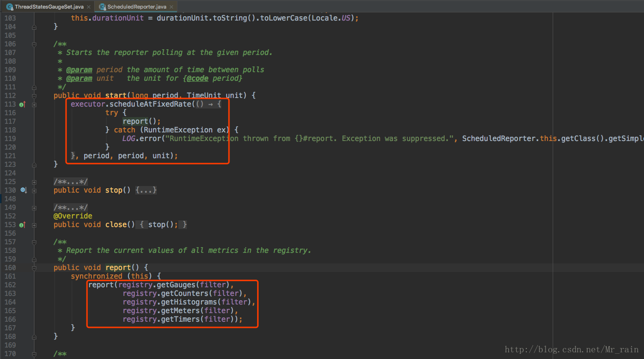This screenshot has width=644, height=359.
Task: Expand the folded lambda at line 113
Action: (x=34, y=104)
